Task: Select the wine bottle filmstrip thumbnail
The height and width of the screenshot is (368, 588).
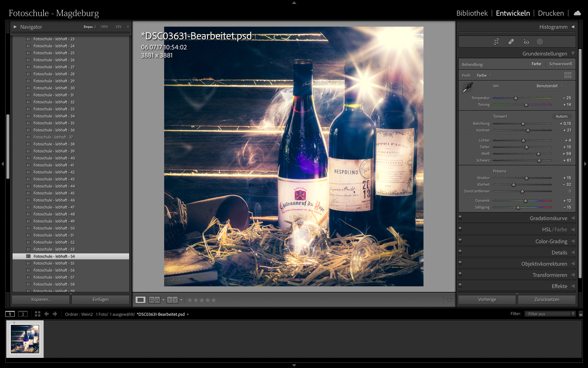Action: (x=25, y=339)
